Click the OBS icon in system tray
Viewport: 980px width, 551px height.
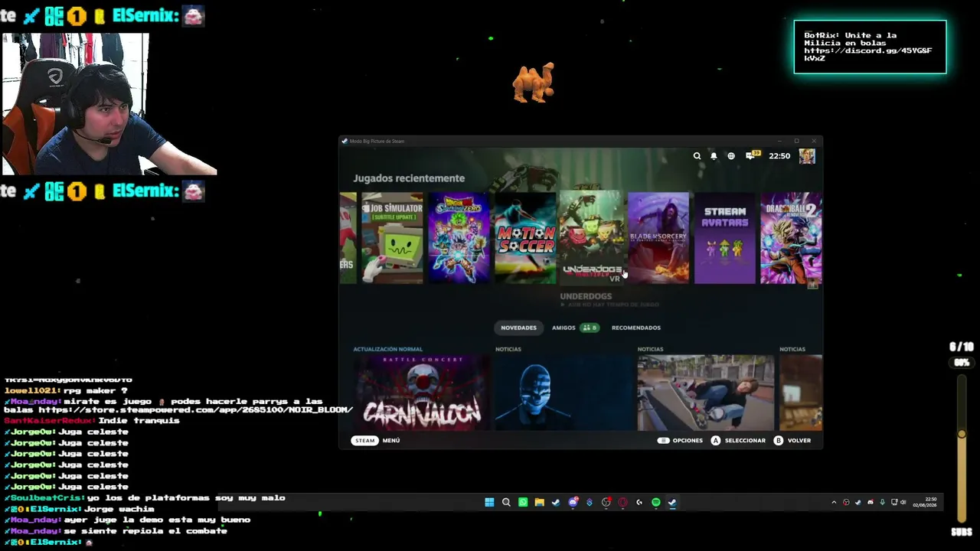846,503
